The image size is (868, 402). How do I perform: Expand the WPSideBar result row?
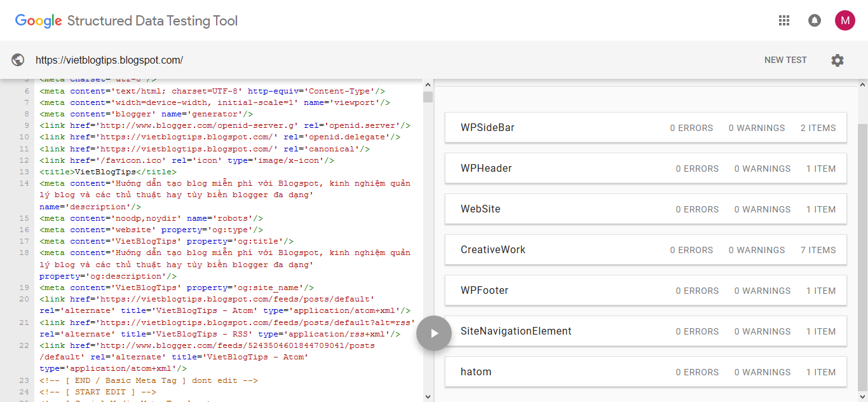646,128
